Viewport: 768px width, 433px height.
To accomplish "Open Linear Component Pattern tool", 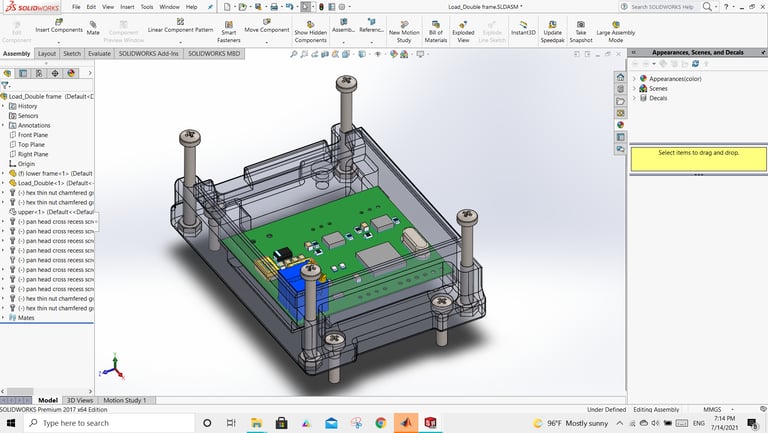I will [x=180, y=25].
